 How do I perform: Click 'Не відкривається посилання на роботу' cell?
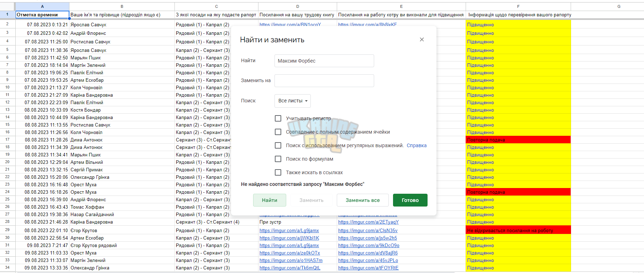[518, 230]
